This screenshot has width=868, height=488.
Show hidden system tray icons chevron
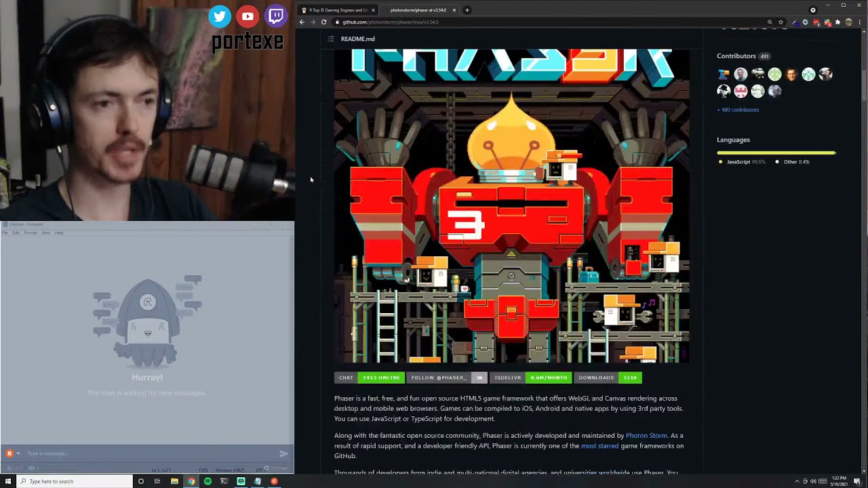[x=797, y=481]
